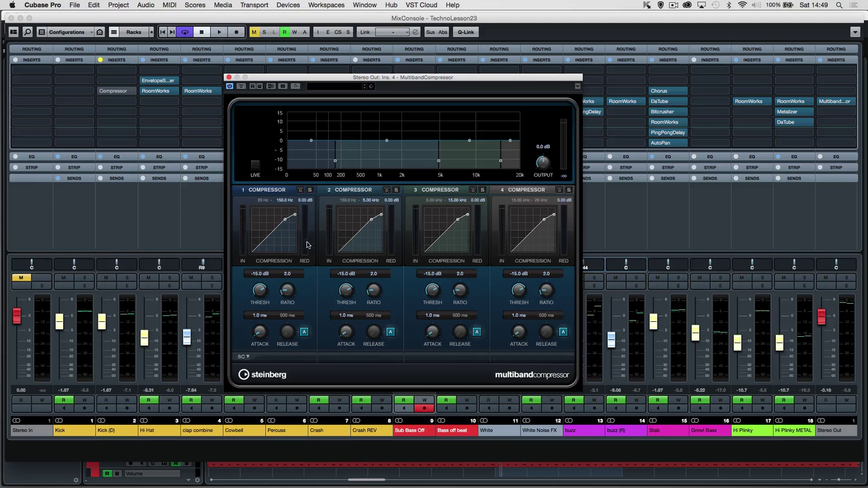
Task: Expand the SC side-chain section
Action: click(x=243, y=357)
